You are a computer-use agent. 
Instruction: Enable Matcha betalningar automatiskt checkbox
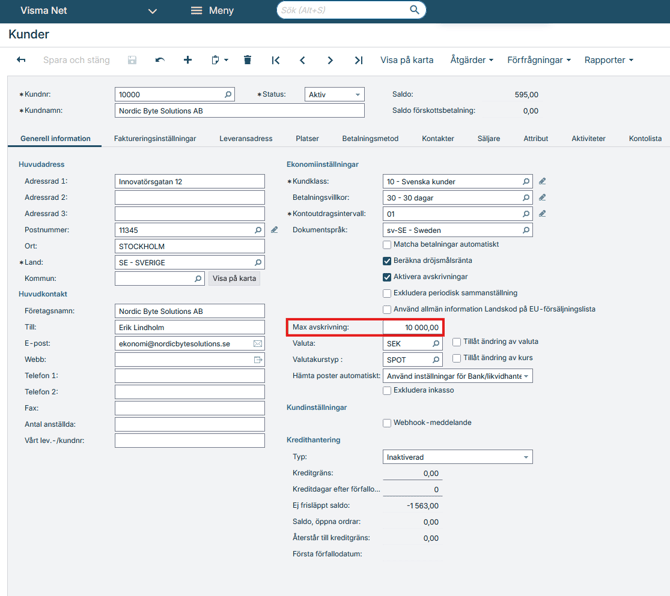pos(387,245)
